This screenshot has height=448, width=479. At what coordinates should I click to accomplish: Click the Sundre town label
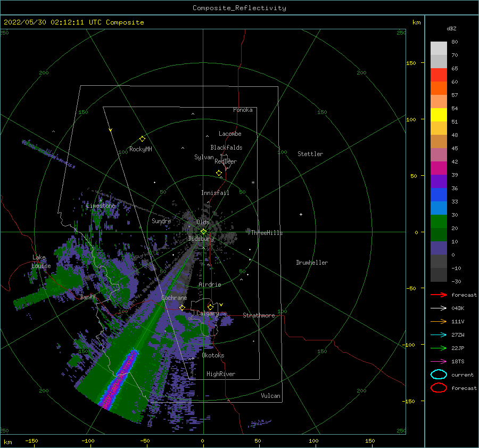pos(161,221)
